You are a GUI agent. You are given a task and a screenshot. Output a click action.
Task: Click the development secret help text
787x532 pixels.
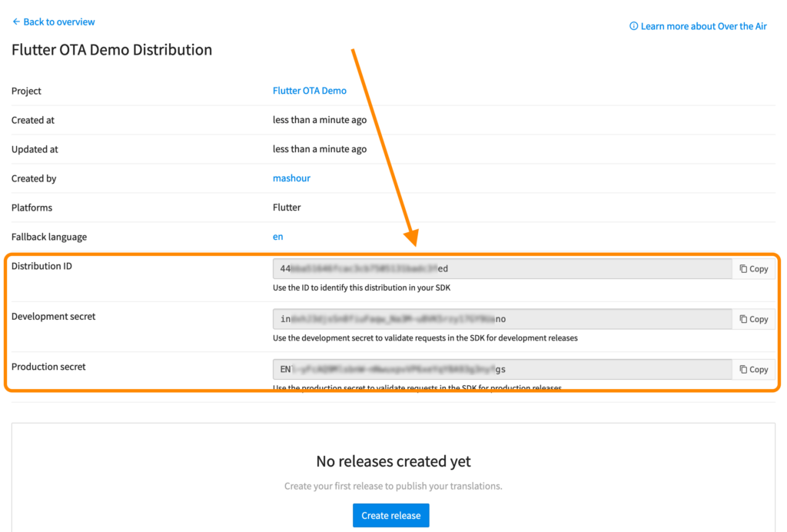coord(425,337)
